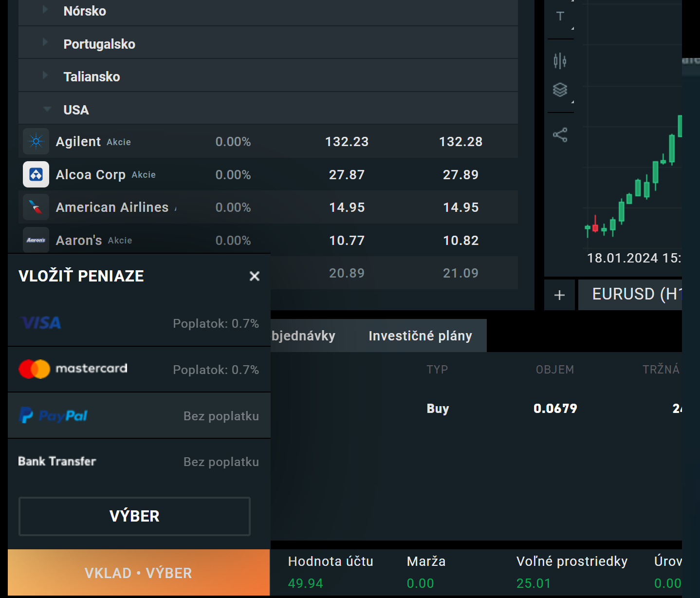
Task: Select the text tool in chart toolbar
Action: [x=560, y=17]
